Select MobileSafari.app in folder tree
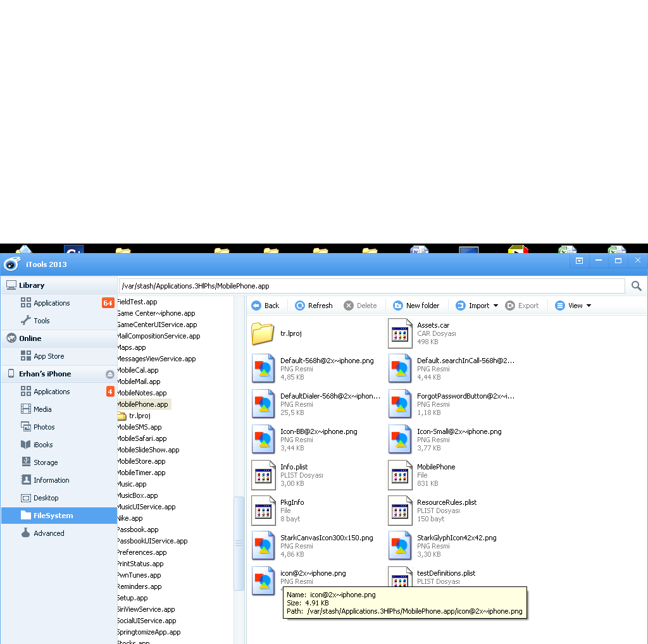The image size is (648, 644). tap(142, 438)
